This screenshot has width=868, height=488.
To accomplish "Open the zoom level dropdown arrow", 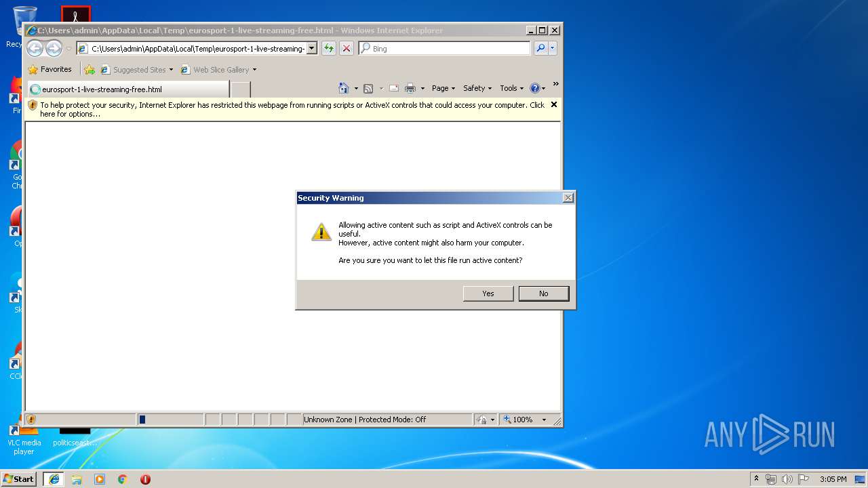I will click(x=543, y=420).
